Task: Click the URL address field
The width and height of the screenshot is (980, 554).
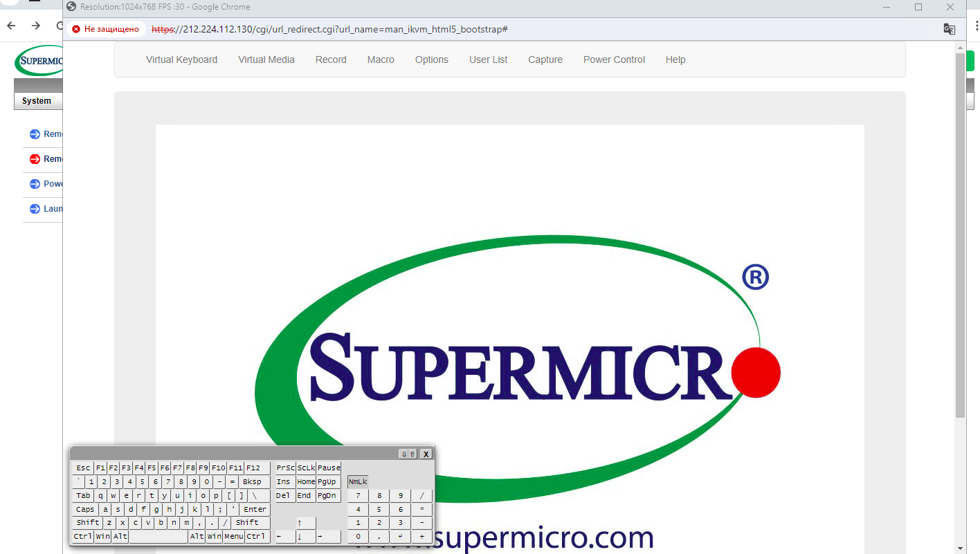Action: coord(330,29)
